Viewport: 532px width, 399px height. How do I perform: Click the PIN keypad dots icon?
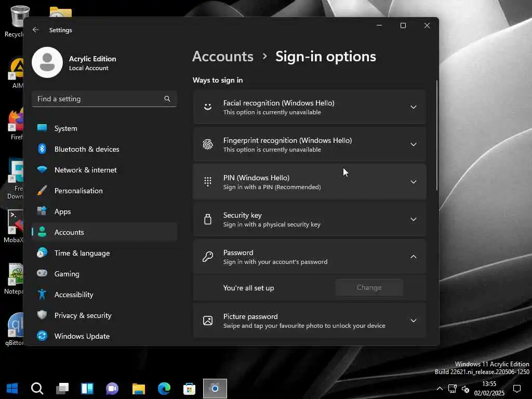pos(208,182)
